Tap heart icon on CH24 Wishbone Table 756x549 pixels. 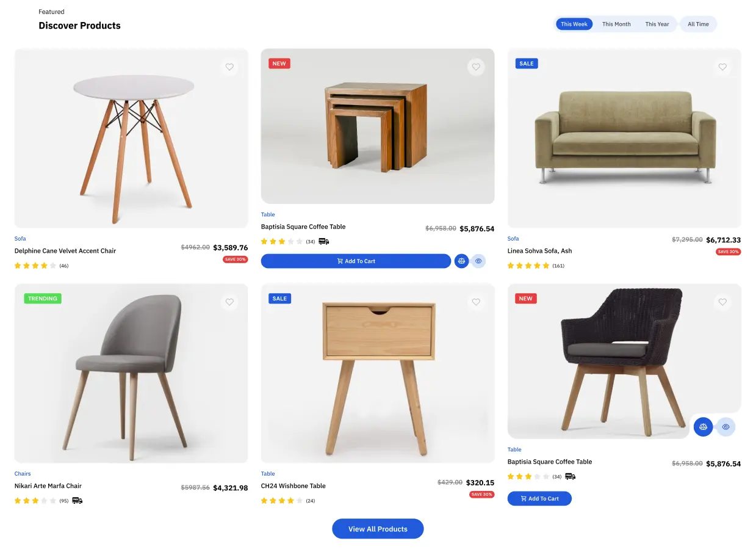[x=476, y=302]
